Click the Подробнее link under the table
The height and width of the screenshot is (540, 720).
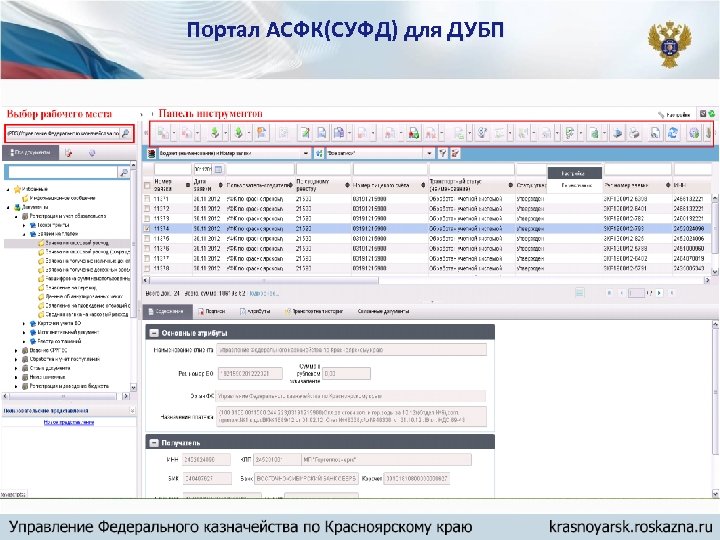point(264,293)
